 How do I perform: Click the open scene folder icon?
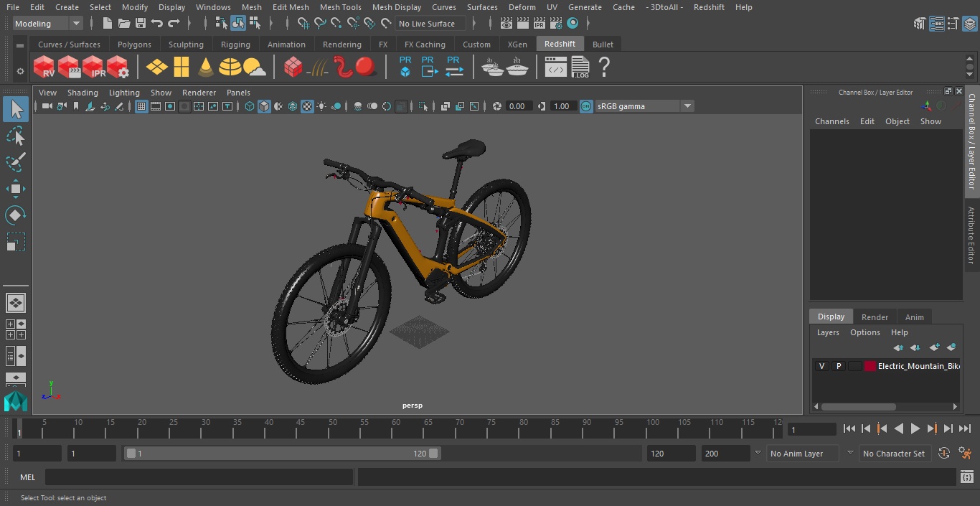pos(124,24)
